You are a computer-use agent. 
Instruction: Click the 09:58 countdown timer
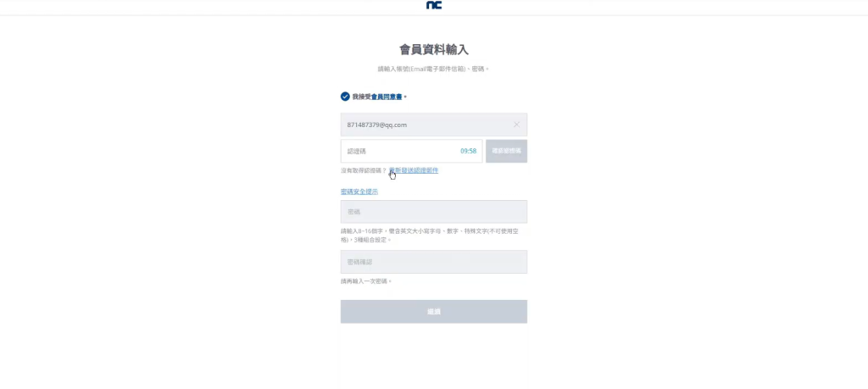468,151
